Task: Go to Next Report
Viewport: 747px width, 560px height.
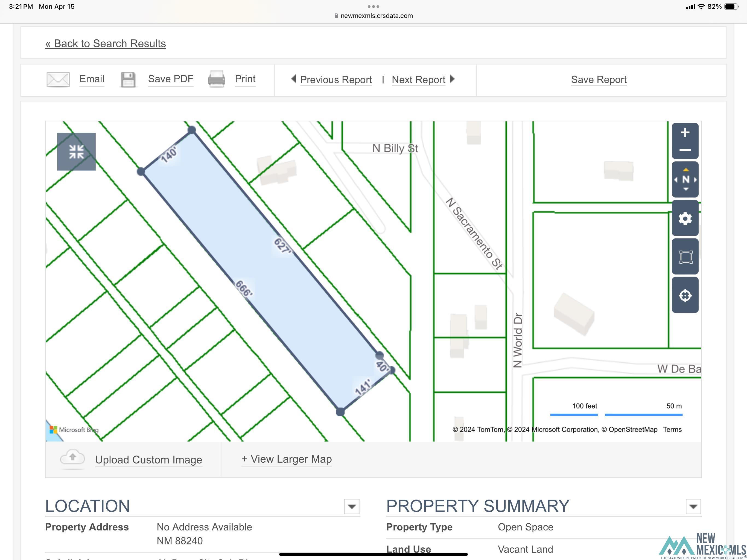Action: coord(418,80)
